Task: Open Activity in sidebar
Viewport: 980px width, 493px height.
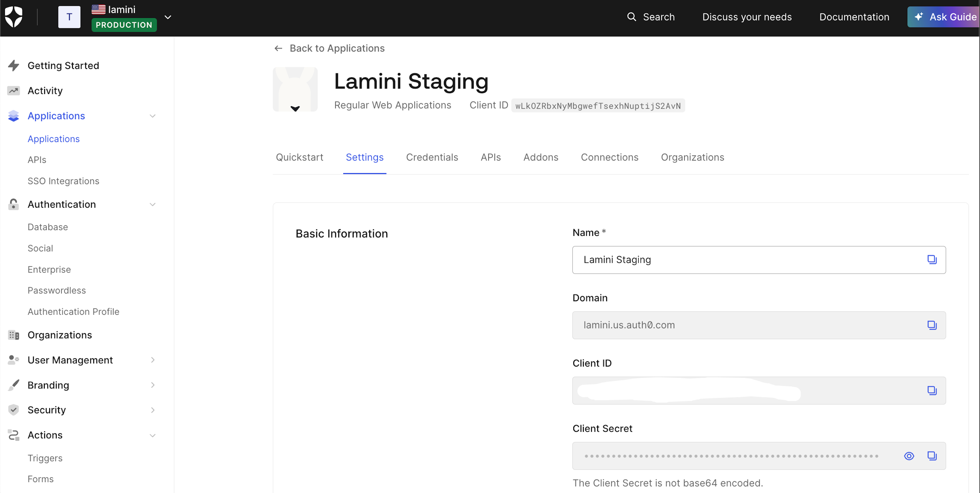Action: point(45,91)
